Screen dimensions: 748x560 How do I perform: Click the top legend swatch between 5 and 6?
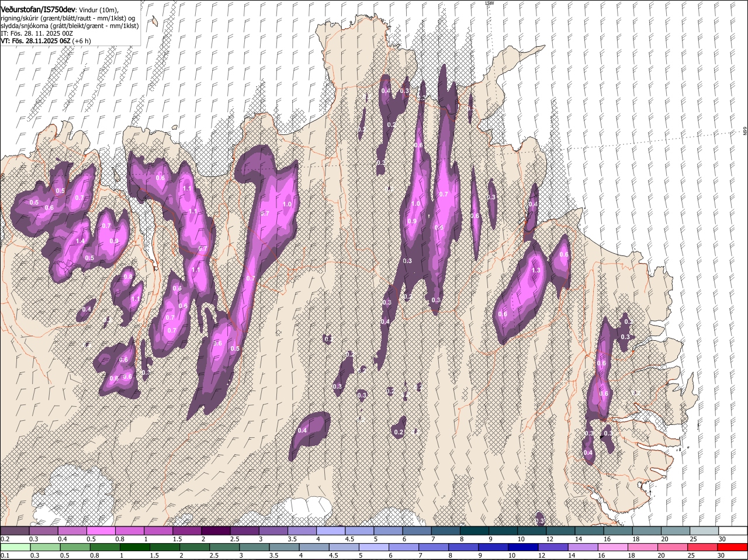388,531
